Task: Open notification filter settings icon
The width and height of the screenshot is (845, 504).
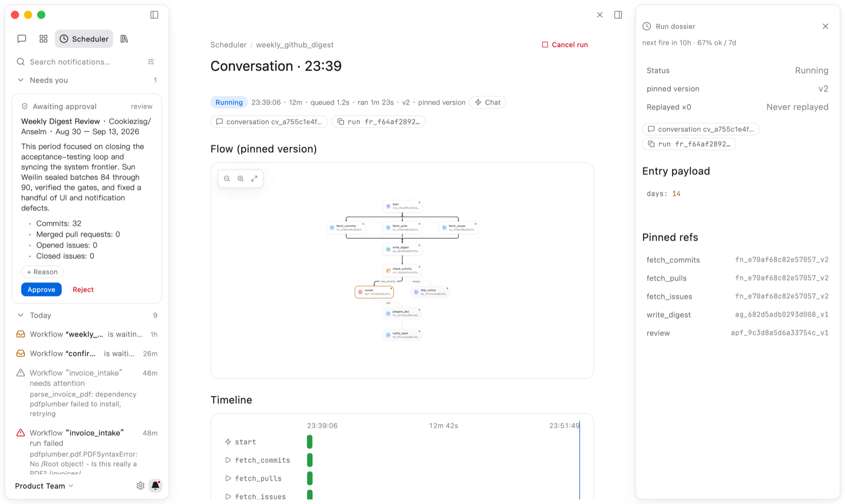Action: coord(151,62)
